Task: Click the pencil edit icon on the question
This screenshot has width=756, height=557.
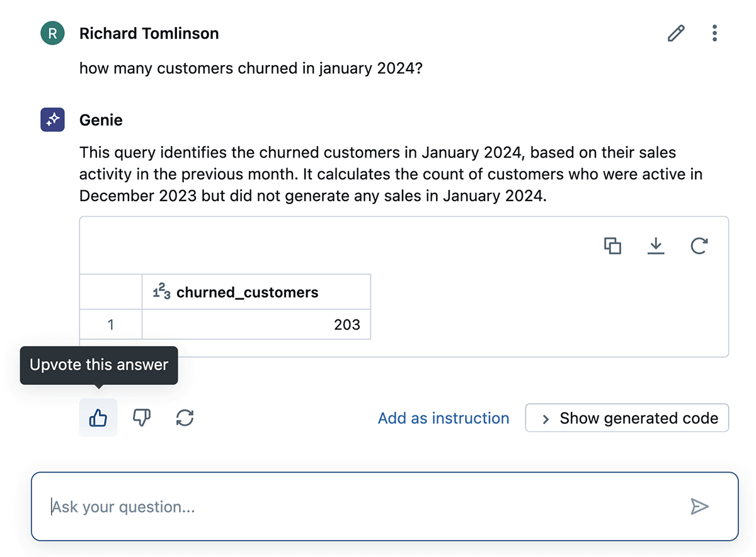Action: [x=676, y=33]
